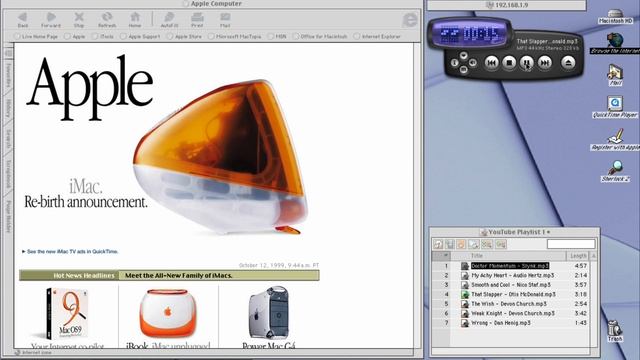This screenshot has width=640, height=360.
Task: Click the Internet Explorer 'e' logo
Action: pyautogui.click(x=410, y=20)
